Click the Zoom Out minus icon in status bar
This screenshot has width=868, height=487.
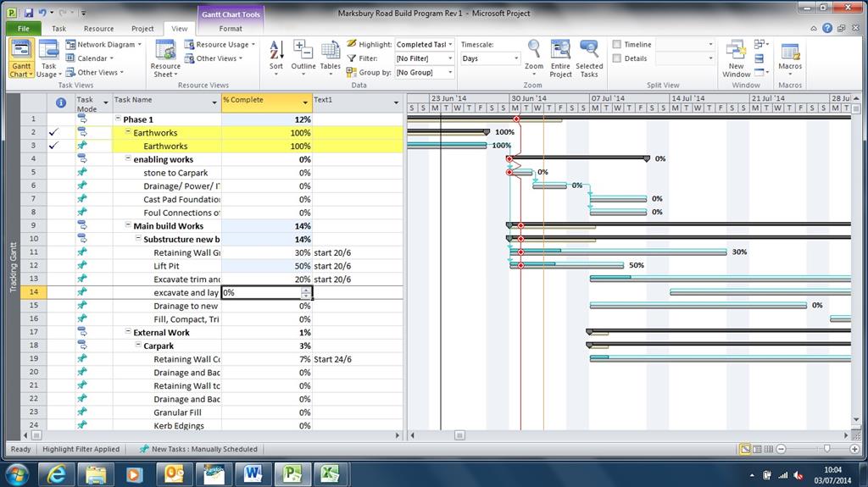(781, 449)
